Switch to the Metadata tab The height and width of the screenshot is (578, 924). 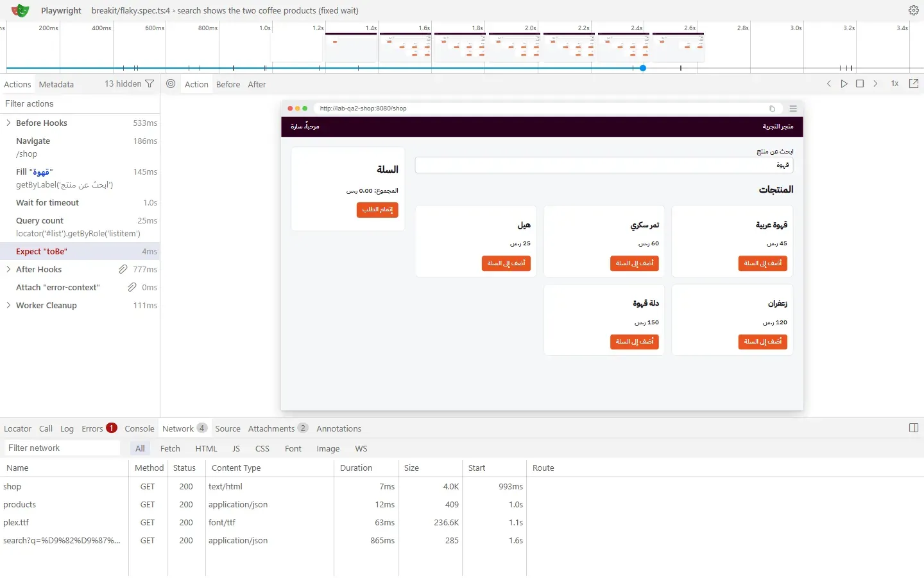pyautogui.click(x=56, y=84)
